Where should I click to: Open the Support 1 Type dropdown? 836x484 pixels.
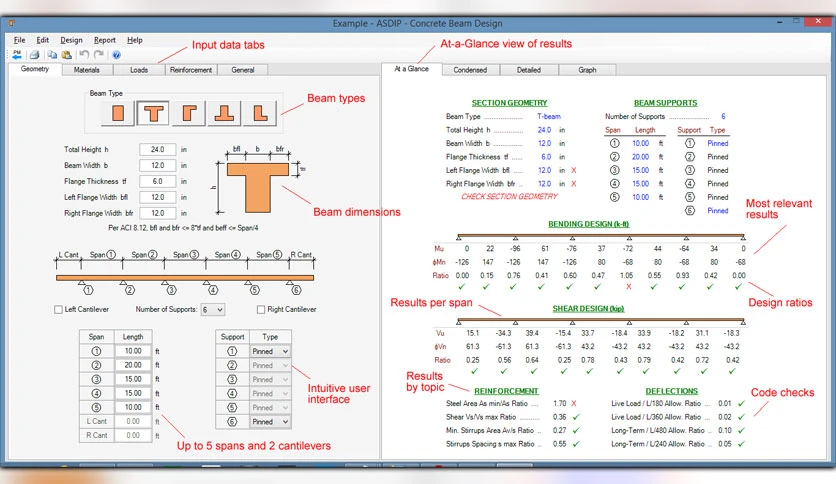(270, 351)
